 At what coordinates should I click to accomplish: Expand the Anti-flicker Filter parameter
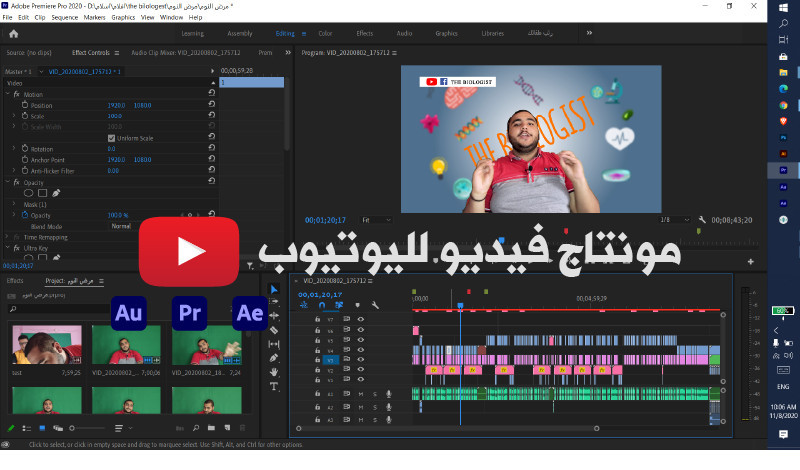tap(14, 170)
